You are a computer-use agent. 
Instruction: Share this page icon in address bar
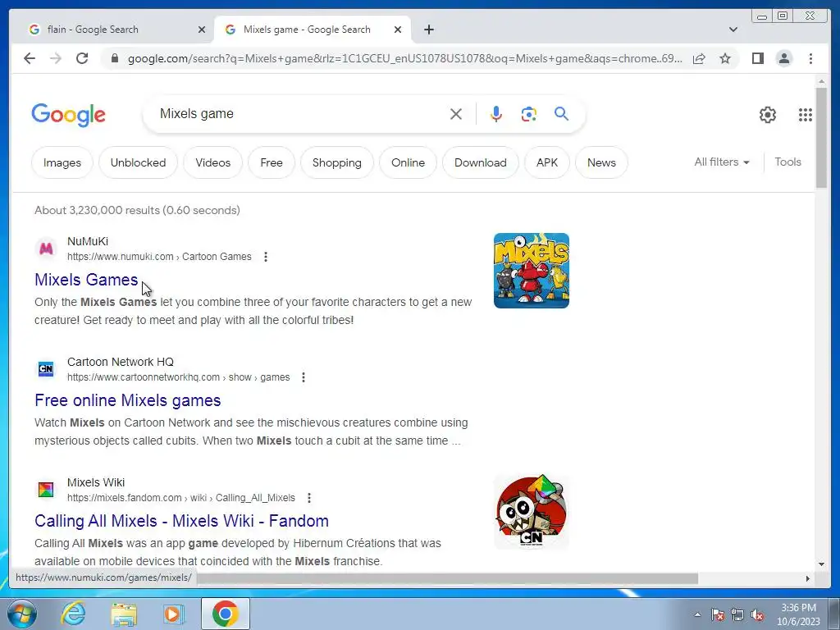click(x=699, y=58)
